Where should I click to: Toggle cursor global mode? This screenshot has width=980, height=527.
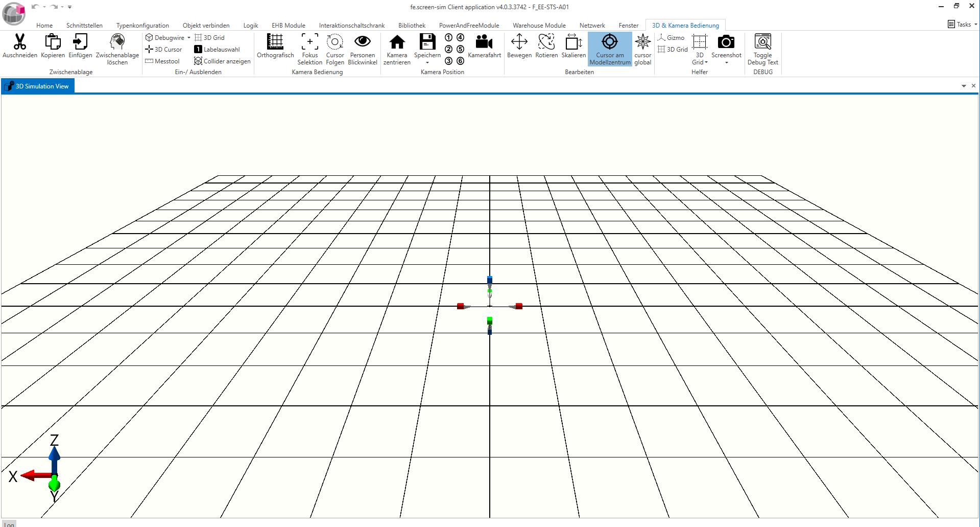pyautogui.click(x=642, y=49)
